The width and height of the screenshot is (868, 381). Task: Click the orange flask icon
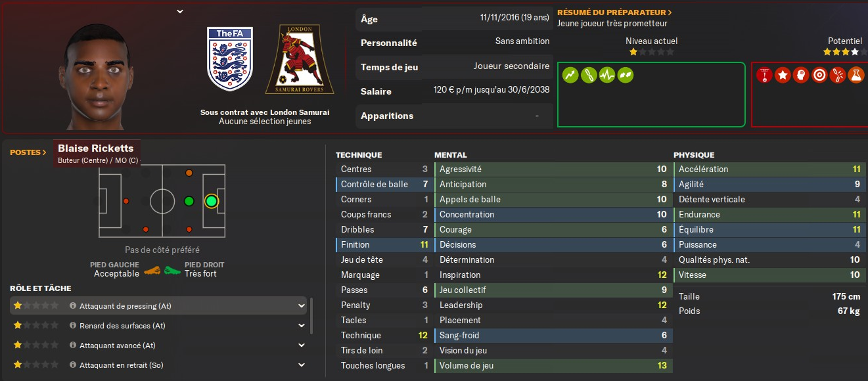click(x=856, y=75)
